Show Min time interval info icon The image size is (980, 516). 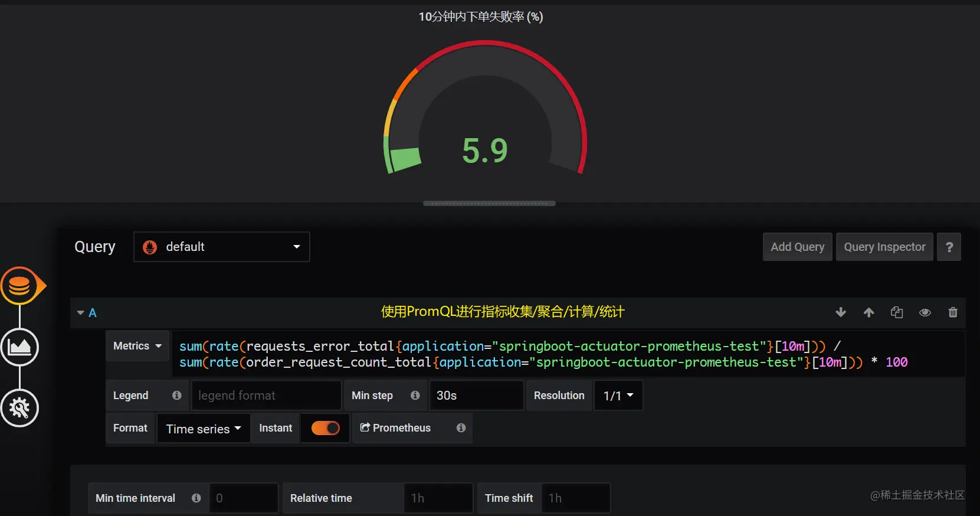pyautogui.click(x=196, y=498)
